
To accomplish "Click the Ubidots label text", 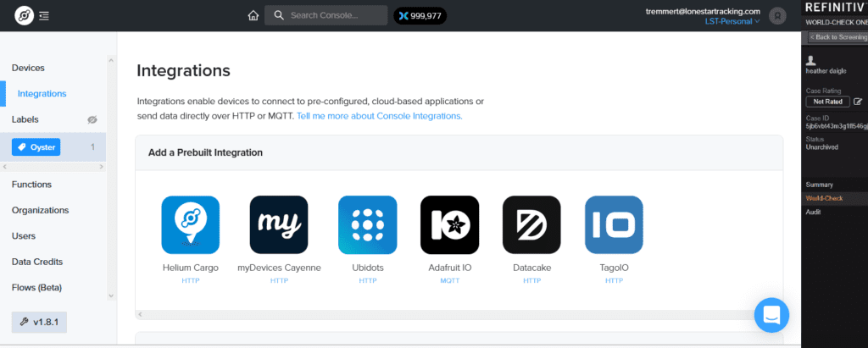I will (368, 268).
